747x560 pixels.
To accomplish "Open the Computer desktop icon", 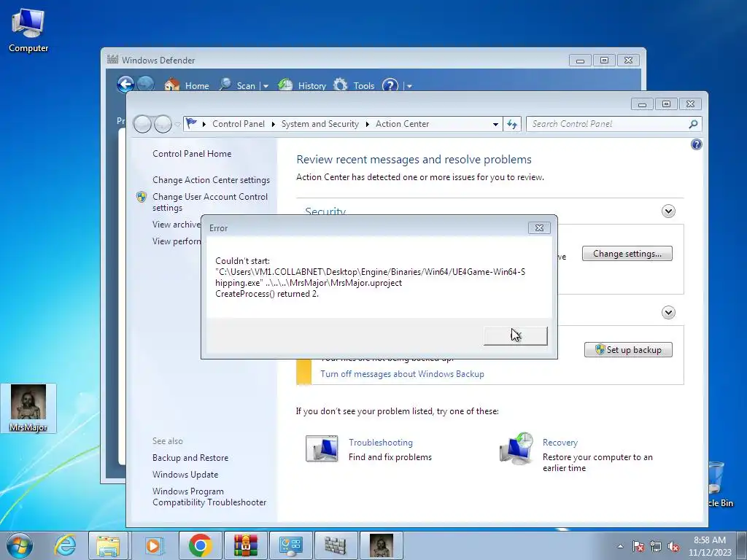I will pos(28,31).
